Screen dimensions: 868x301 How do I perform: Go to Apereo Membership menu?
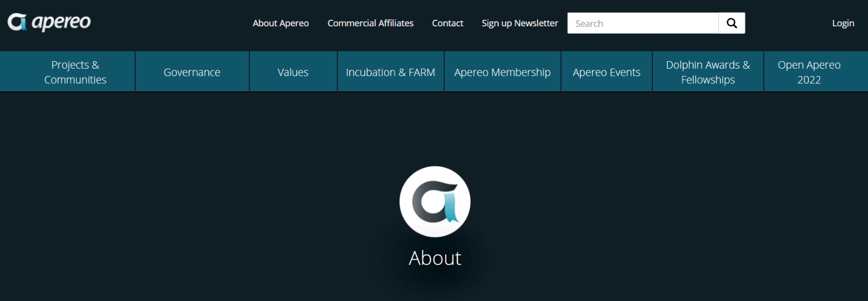502,72
